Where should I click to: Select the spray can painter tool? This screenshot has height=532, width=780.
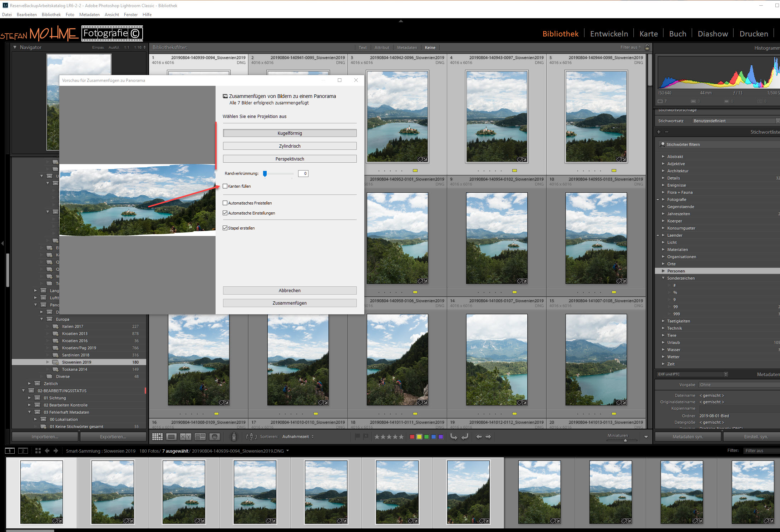click(x=234, y=437)
